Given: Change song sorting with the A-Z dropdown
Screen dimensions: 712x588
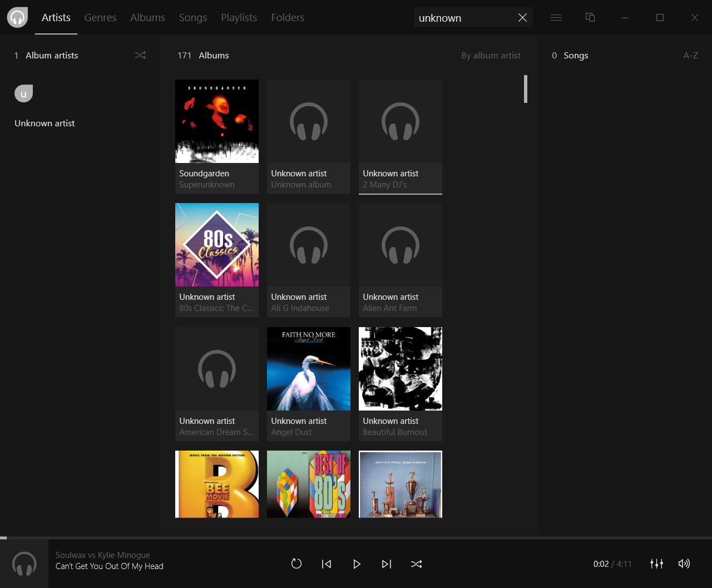Looking at the screenshot, I should [690, 55].
